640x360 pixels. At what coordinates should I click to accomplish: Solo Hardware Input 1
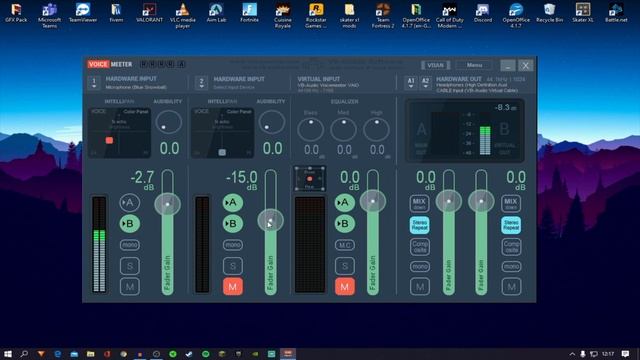130,266
